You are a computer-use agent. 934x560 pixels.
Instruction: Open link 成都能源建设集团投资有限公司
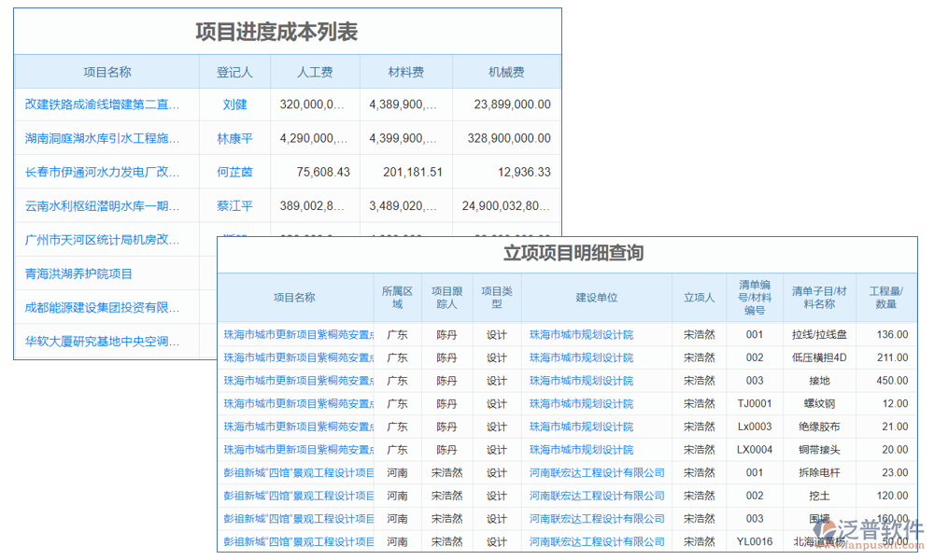pyautogui.click(x=100, y=306)
